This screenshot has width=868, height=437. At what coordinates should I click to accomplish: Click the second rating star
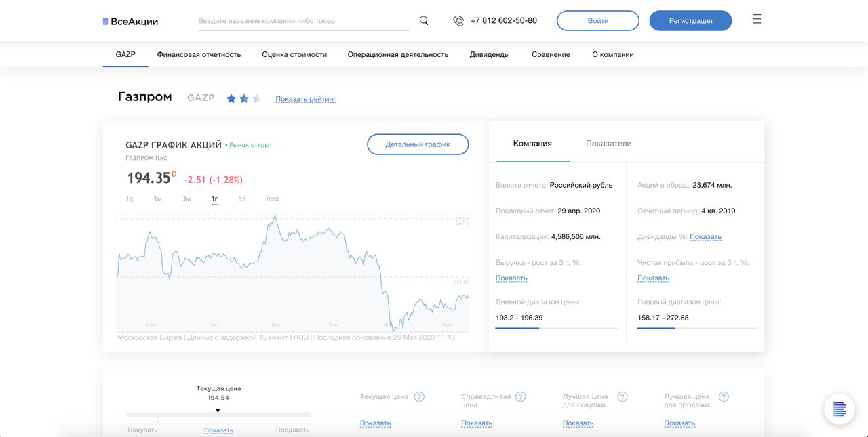pos(244,98)
